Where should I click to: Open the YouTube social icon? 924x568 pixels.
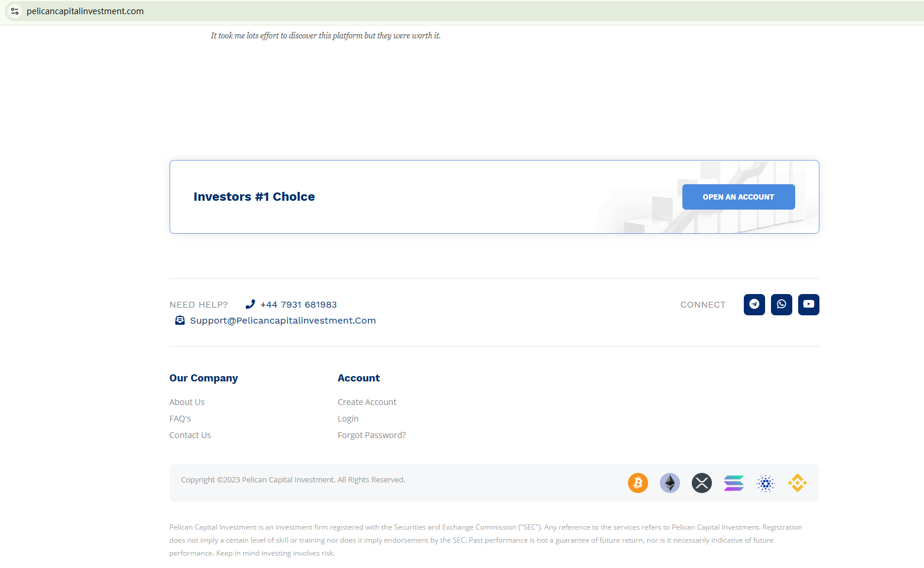[x=808, y=305]
